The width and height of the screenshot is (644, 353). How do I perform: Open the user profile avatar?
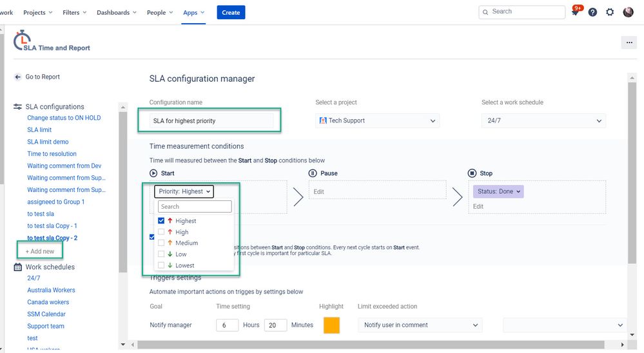pyautogui.click(x=628, y=12)
